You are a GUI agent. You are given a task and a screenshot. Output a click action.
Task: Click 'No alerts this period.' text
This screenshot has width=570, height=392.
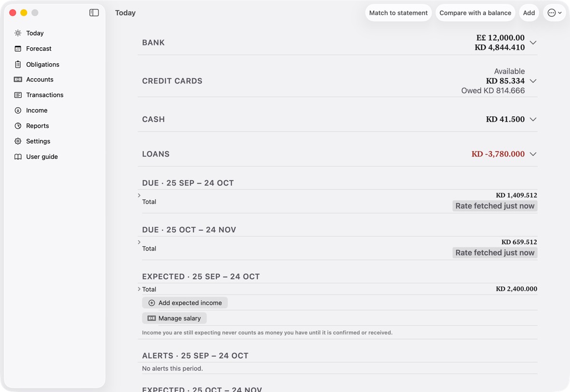[x=172, y=368]
